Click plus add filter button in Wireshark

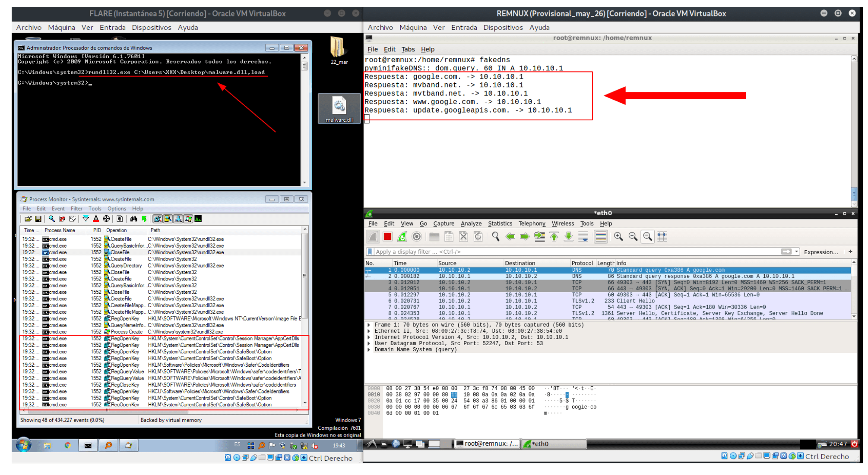(850, 252)
